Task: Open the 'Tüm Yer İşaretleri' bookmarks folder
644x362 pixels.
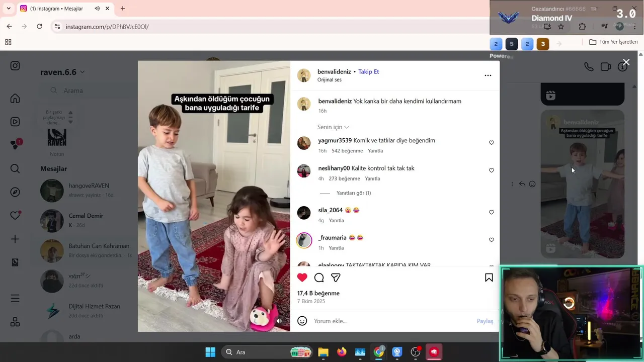Action: pos(614,42)
